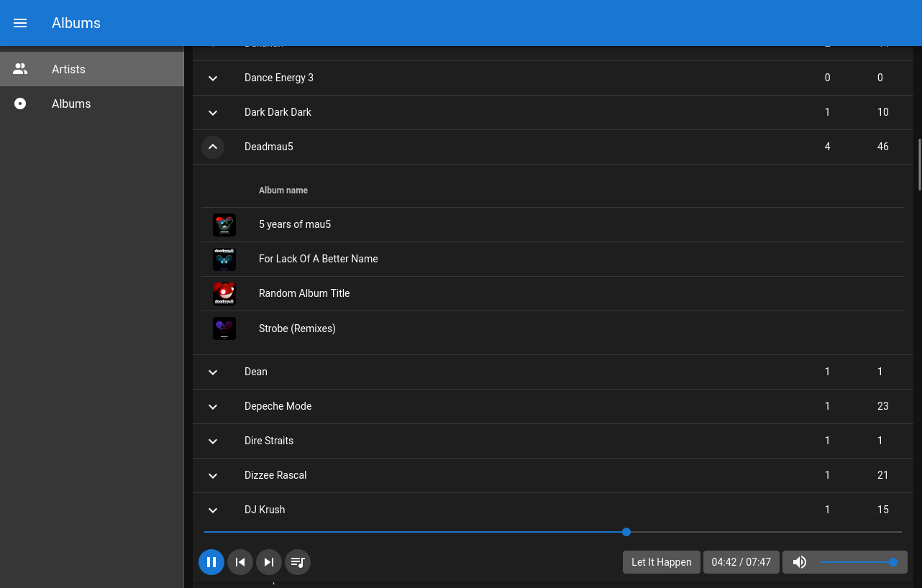Seek using the track progress slider handle
Viewport: 922px width, 588px height.
pyautogui.click(x=626, y=532)
